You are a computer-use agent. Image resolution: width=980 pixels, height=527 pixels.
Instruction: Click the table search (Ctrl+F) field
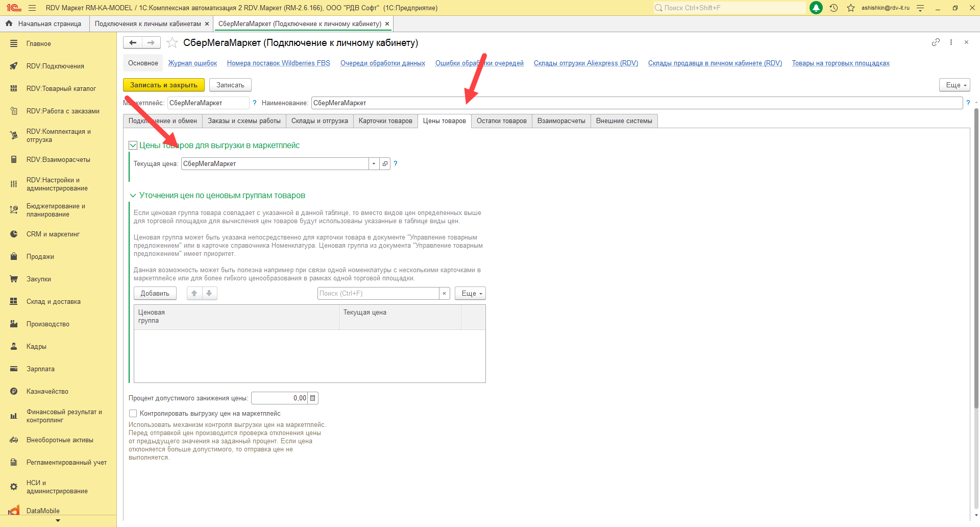(x=378, y=293)
